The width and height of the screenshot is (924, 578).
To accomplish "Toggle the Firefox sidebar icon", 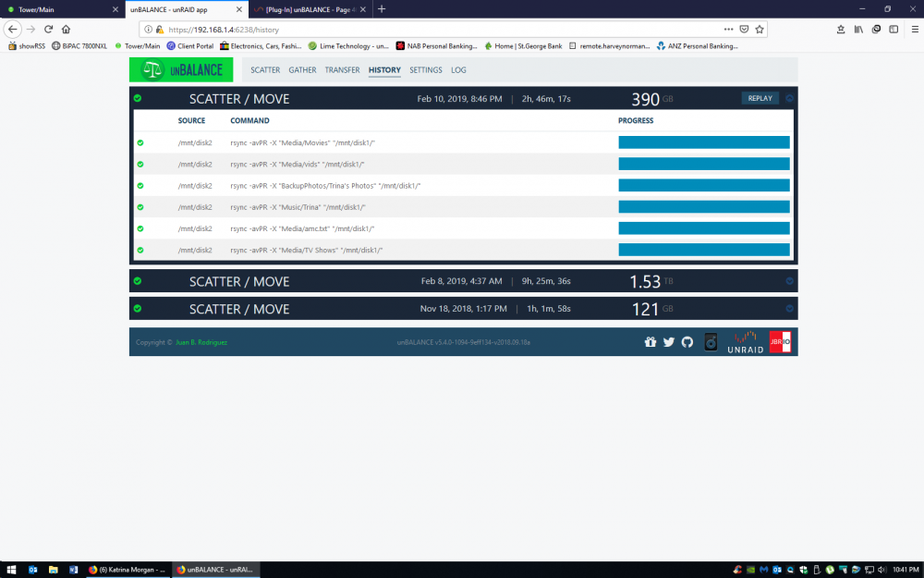I will (894, 30).
